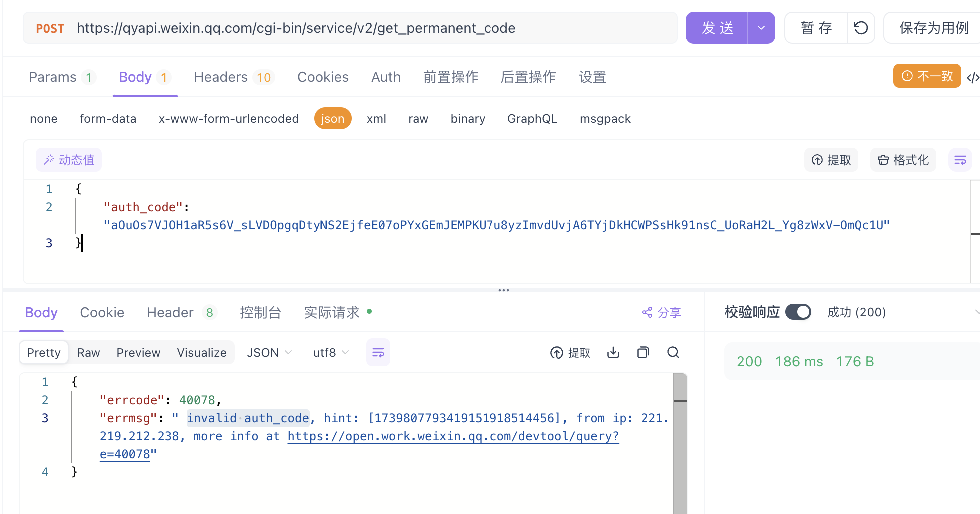Switch to the Headers request tab

(x=221, y=77)
